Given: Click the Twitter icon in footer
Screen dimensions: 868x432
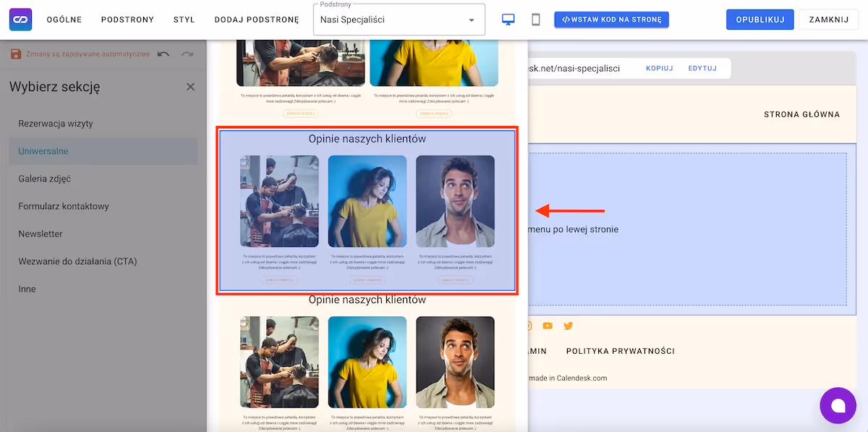Looking at the screenshot, I should tap(568, 326).
